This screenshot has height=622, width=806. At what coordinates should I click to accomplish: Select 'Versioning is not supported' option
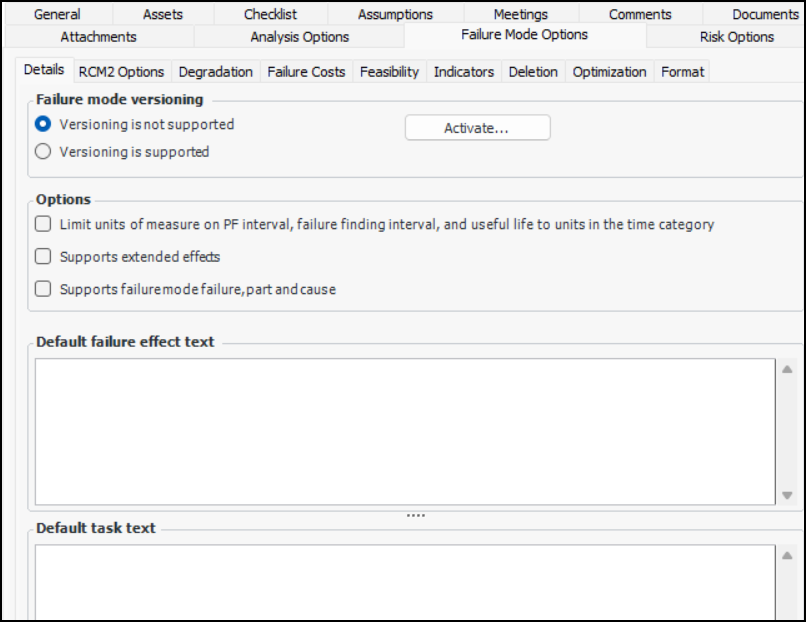coord(43,125)
